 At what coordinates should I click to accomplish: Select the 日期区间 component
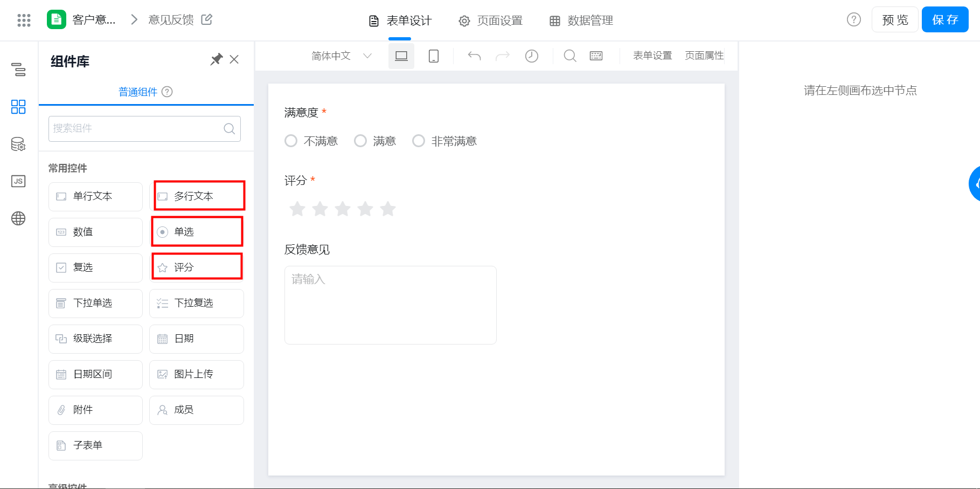pyautogui.click(x=95, y=374)
